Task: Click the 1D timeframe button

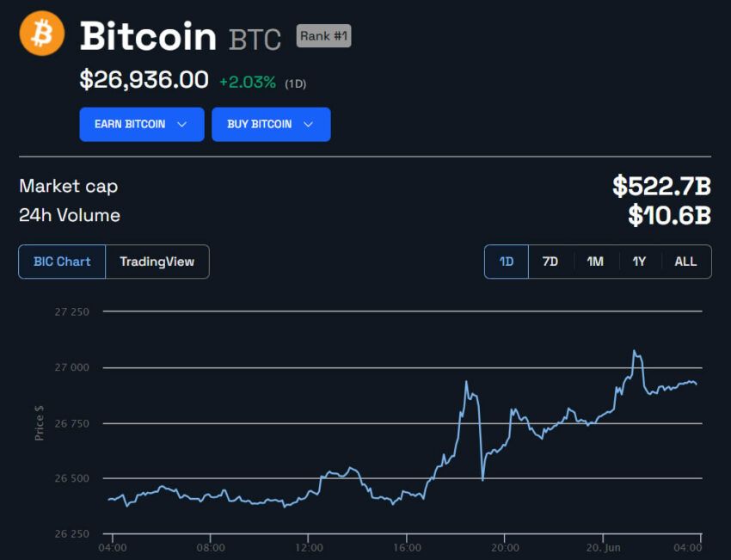Action: (x=506, y=262)
